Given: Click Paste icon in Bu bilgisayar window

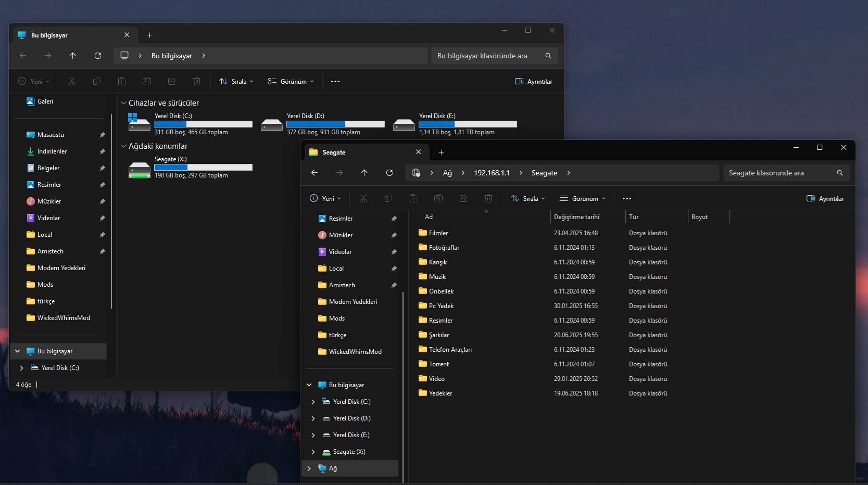Looking at the screenshot, I should pyautogui.click(x=122, y=81).
